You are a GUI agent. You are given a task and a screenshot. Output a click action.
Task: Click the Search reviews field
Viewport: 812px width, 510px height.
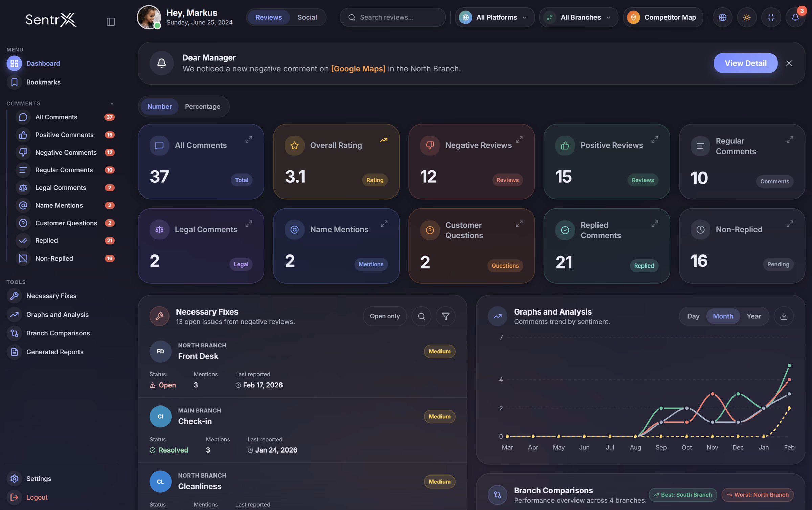pyautogui.click(x=392, y=17)
